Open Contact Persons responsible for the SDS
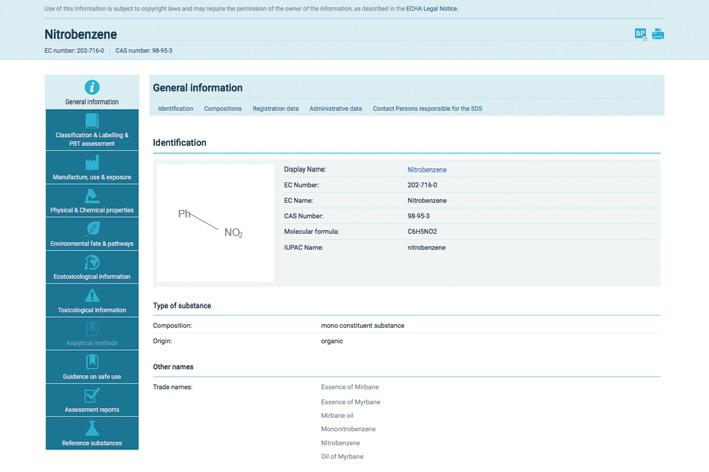Viewport: 709px width, 472px height. (x=427, y=109)
